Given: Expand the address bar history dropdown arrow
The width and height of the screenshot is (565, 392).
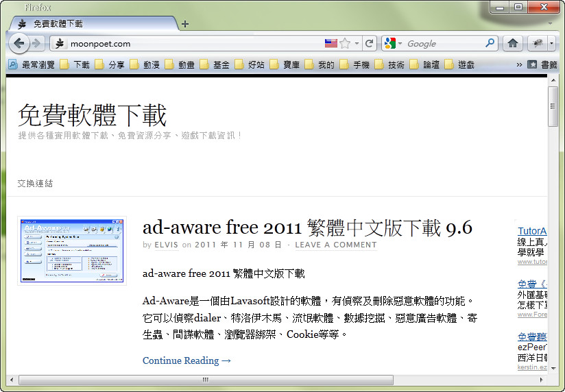Looking at the screenshot, I should 357,43.
